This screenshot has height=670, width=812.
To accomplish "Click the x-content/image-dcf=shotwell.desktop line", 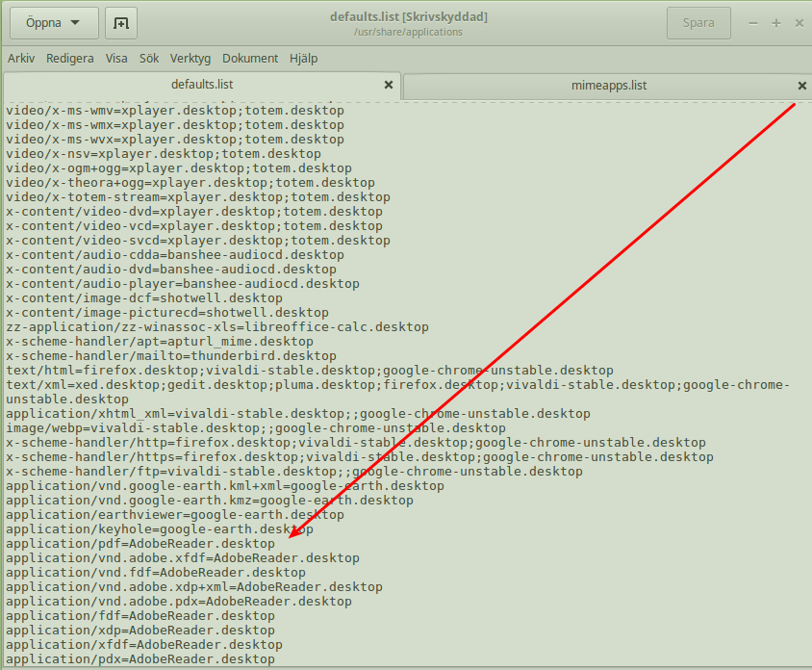I will click(x=144, y=299).
